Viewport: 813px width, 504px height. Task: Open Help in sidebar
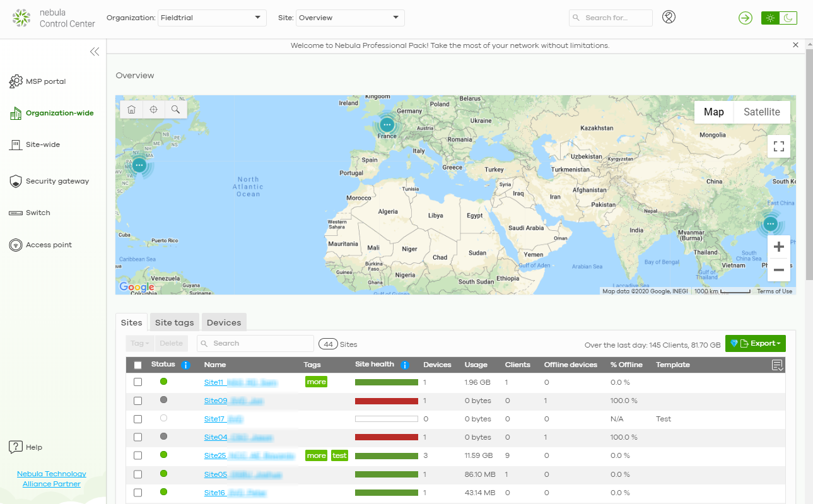26,447
